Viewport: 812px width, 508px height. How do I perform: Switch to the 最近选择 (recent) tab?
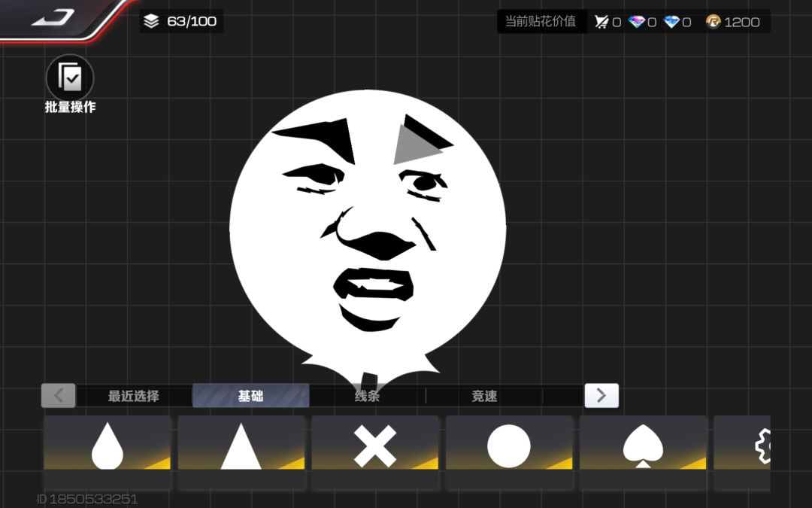coord(134,396)
